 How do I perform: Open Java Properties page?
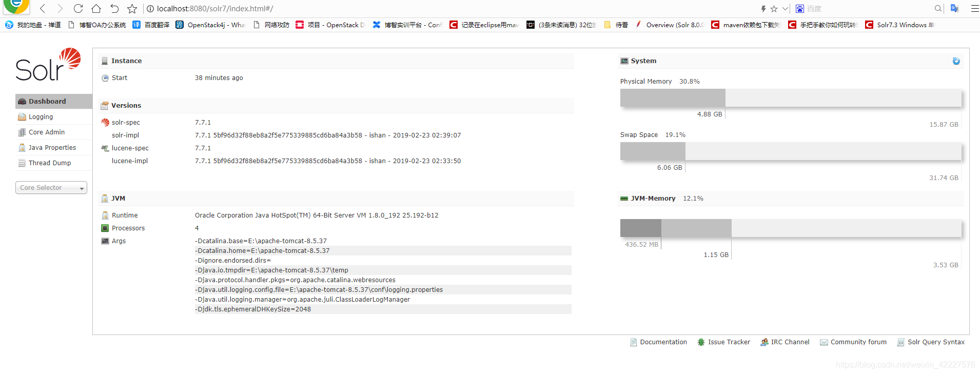52,147
